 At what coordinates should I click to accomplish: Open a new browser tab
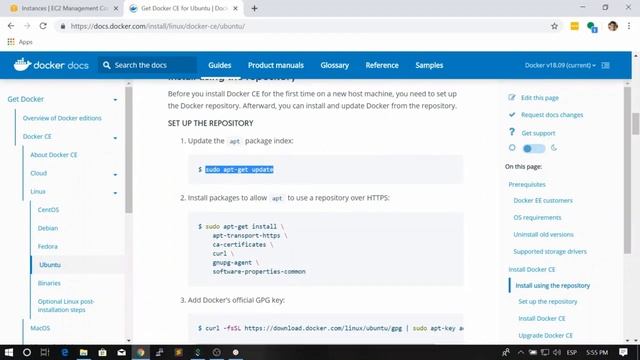pos(254,8)
